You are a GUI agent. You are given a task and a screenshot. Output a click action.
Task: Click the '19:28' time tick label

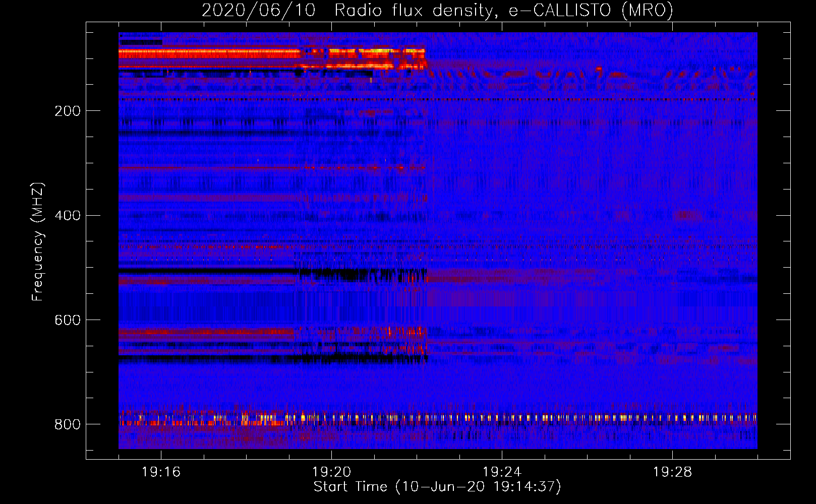click(x=672, y=472)
